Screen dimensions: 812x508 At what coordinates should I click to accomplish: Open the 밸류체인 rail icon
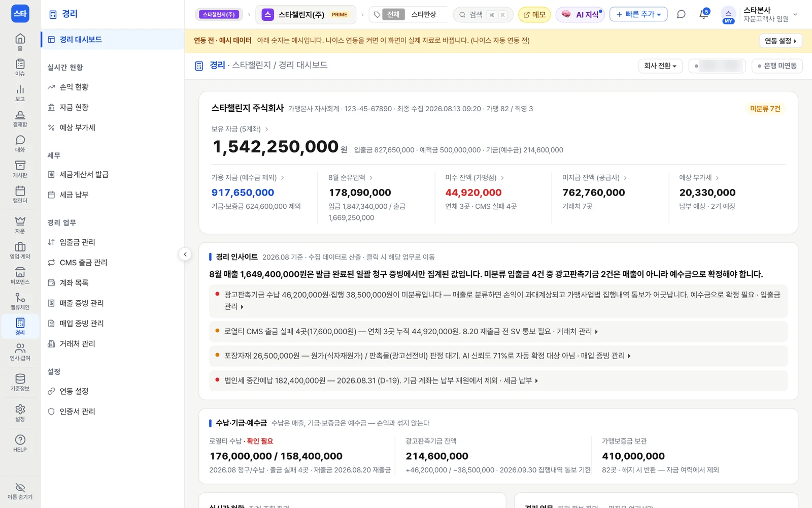point(20,301)
